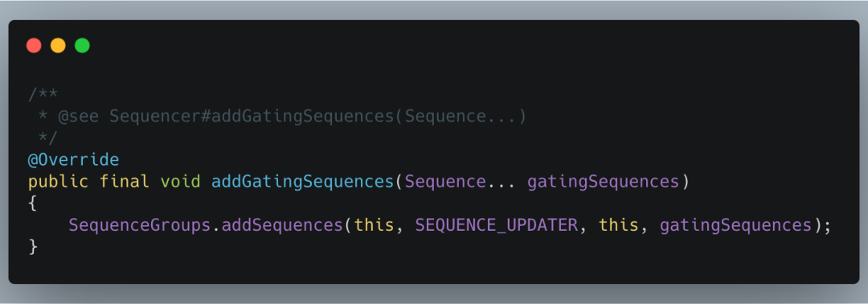The height and width of the screenshot is (304, 868).
Task: Click the 'public' keyword
Action: click(x=58, y=182)
